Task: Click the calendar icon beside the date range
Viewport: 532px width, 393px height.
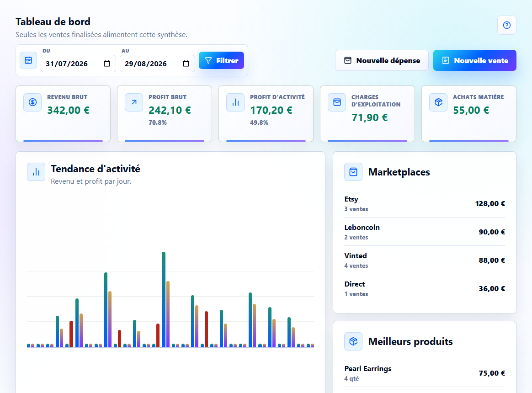Action: 28,60
